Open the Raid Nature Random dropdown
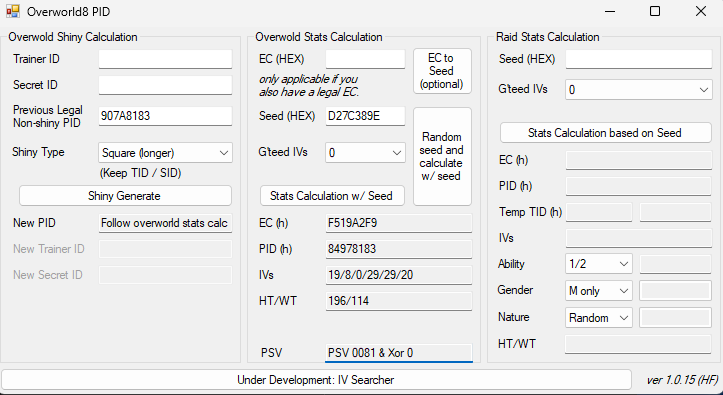The image size is (723, 395). [599, 318]
